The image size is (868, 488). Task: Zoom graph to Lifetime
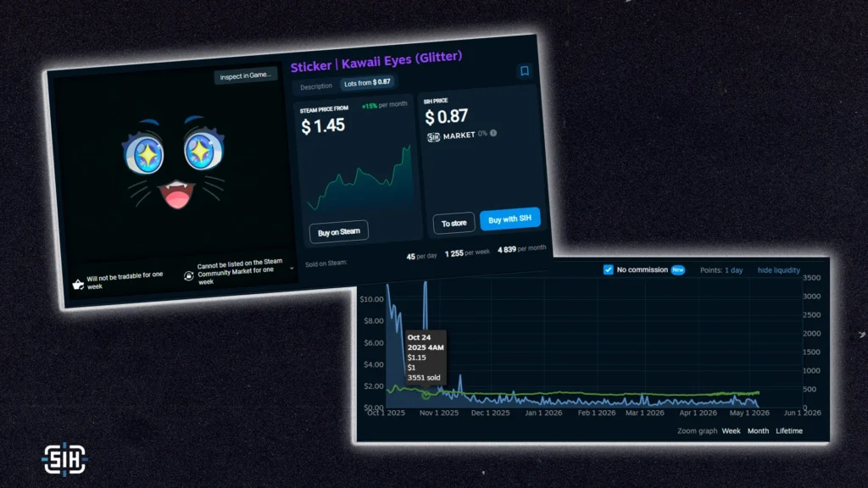pos(789,430)
